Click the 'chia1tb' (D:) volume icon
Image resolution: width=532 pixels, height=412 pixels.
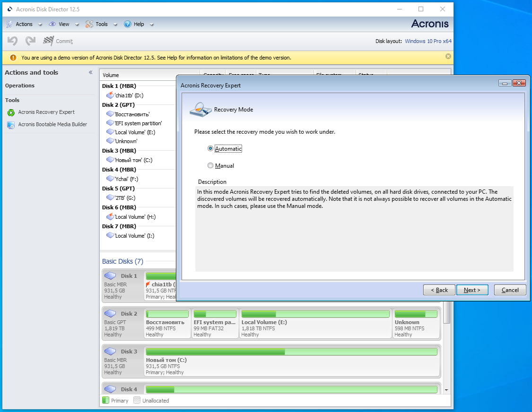[x=110, y=95]
